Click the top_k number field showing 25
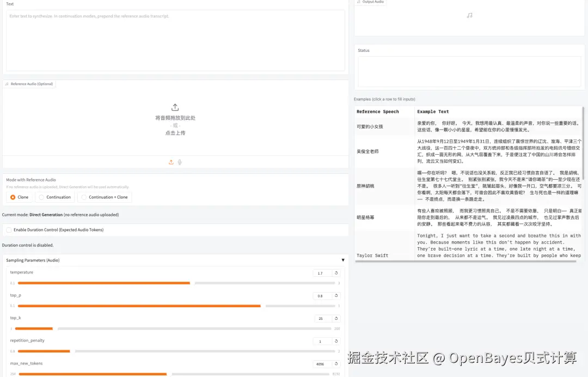Viewport: 588px width, 377px height. coord(322,319)
